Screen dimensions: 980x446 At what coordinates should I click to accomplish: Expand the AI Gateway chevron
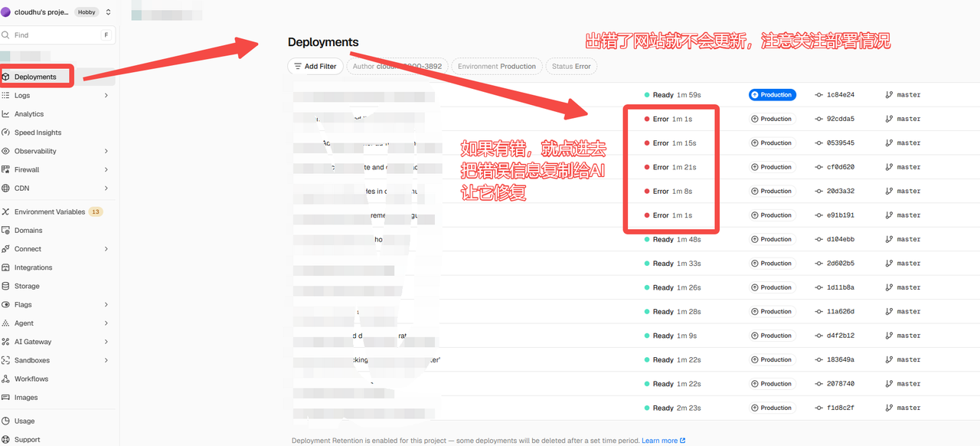point(106,342)
